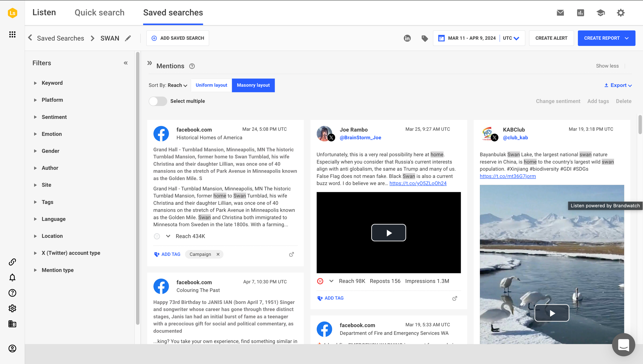This screenshot has height=364, width=643.
Task: Switch to the Listen tab
Action: click(44, 12)
